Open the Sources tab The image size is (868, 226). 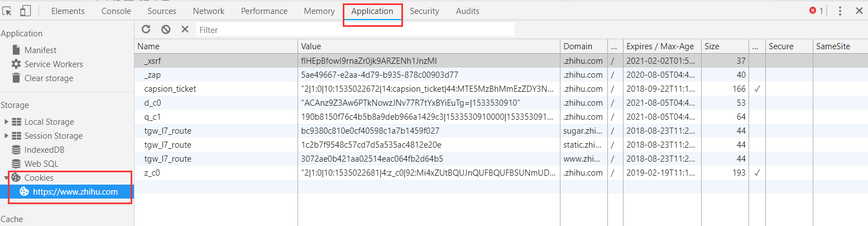pos(162,11)
